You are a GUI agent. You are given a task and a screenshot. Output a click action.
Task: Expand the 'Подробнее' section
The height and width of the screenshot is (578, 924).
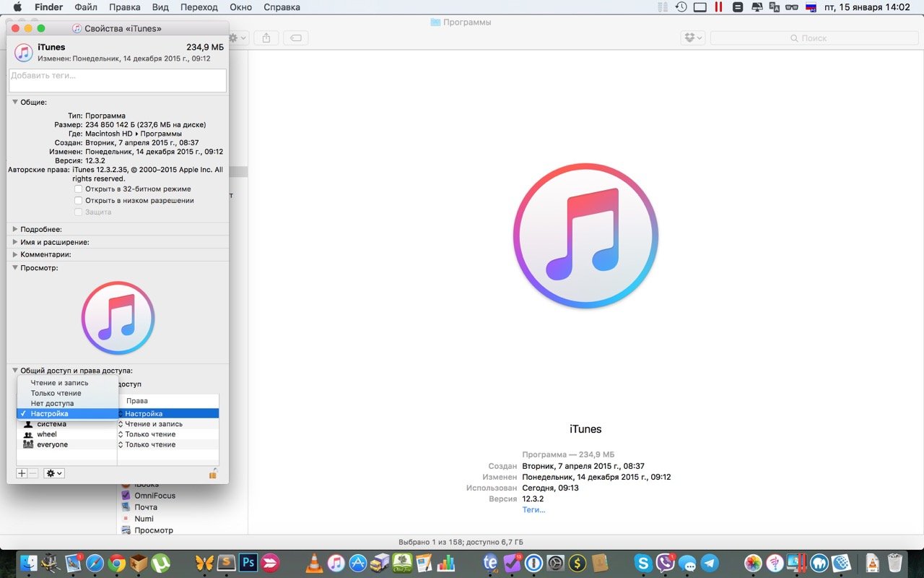15,229
